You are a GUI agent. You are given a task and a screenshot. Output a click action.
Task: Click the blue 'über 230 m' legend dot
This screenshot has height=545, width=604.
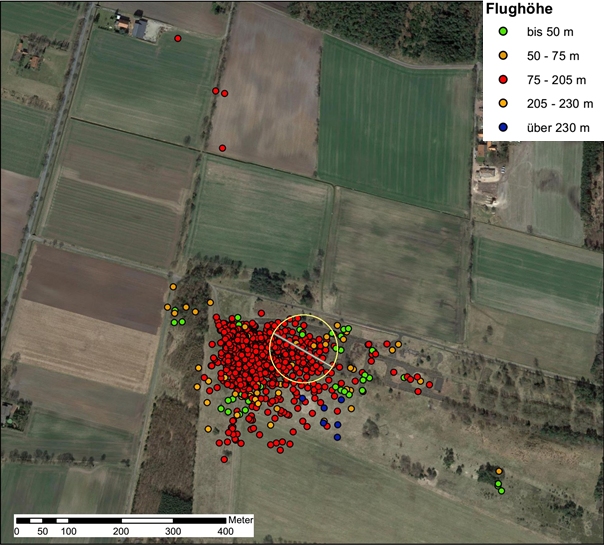503,127
